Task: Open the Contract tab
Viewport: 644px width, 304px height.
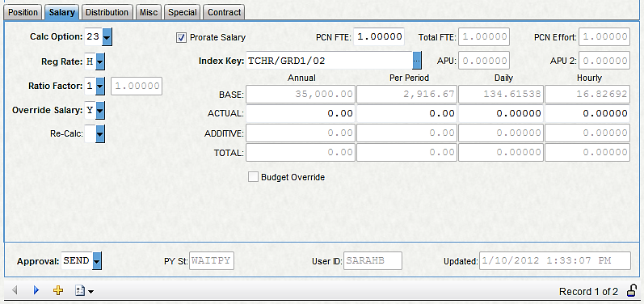Action: (225, 12)
